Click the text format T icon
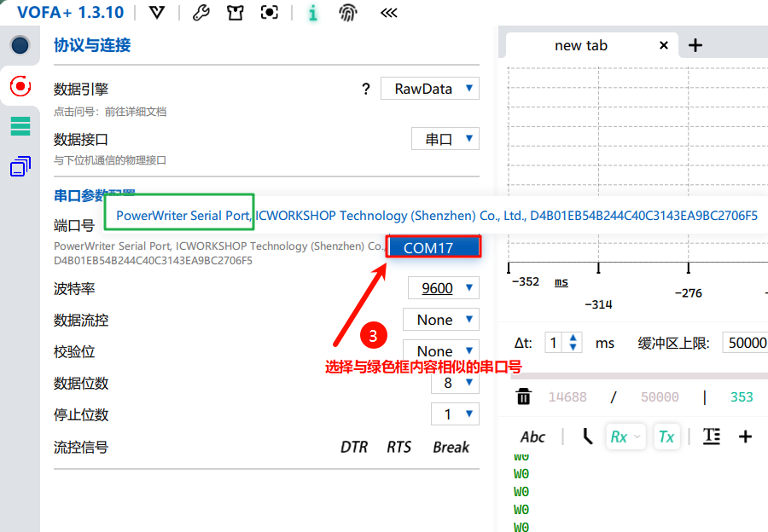This screenshot has width=768, height=532. point(712,436)
